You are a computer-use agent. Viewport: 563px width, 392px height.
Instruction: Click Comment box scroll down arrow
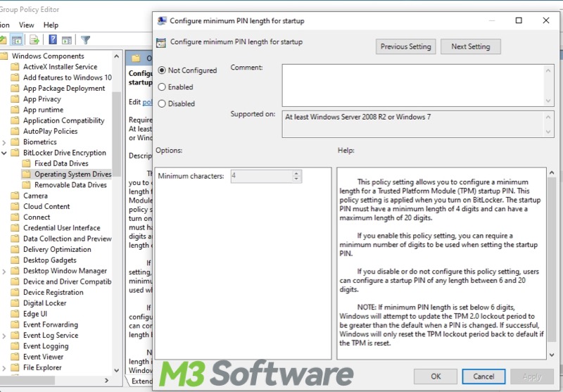pyautogui.click(x=548, y=101)
